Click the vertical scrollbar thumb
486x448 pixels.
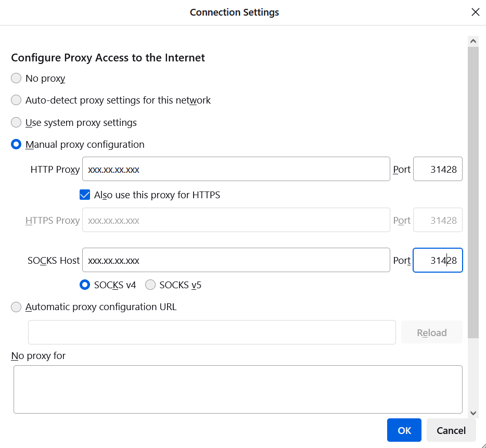click(x=473, y=192)
